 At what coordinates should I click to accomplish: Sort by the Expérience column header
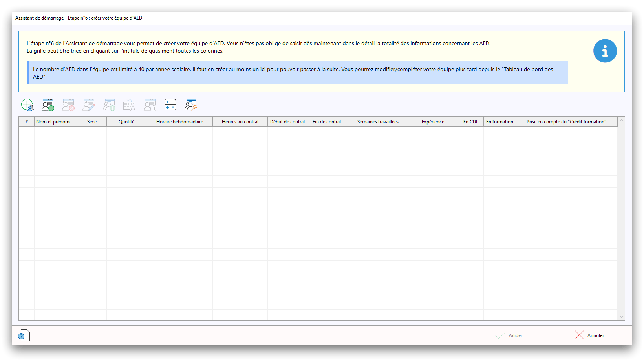click(433, 122)
